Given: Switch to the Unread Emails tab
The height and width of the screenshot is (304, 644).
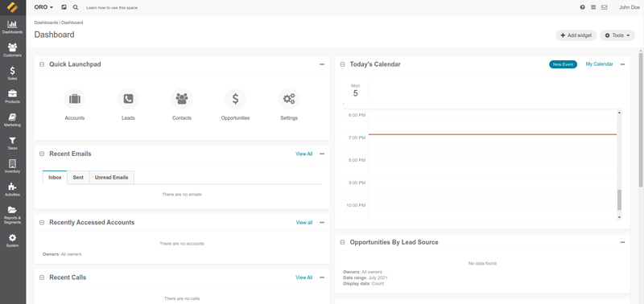Looking at the screenshot, I should (111, 178).
